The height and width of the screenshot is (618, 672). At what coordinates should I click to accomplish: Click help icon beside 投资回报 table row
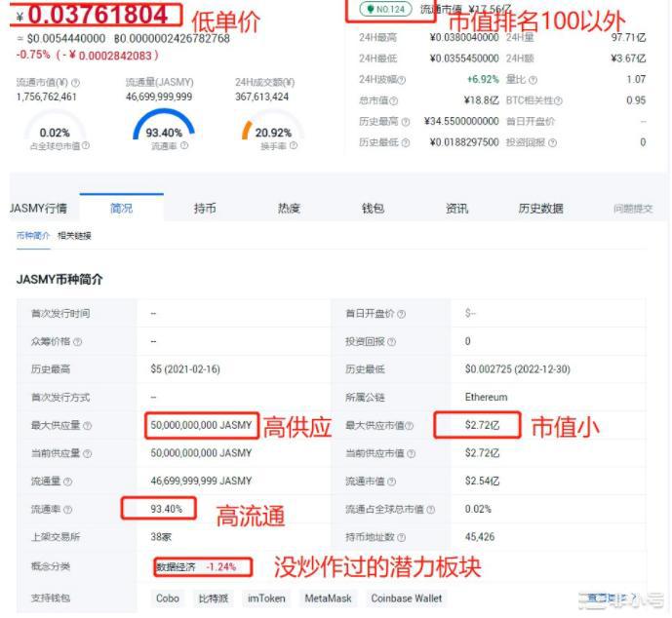pyautogui.click(x=391, y=342)
